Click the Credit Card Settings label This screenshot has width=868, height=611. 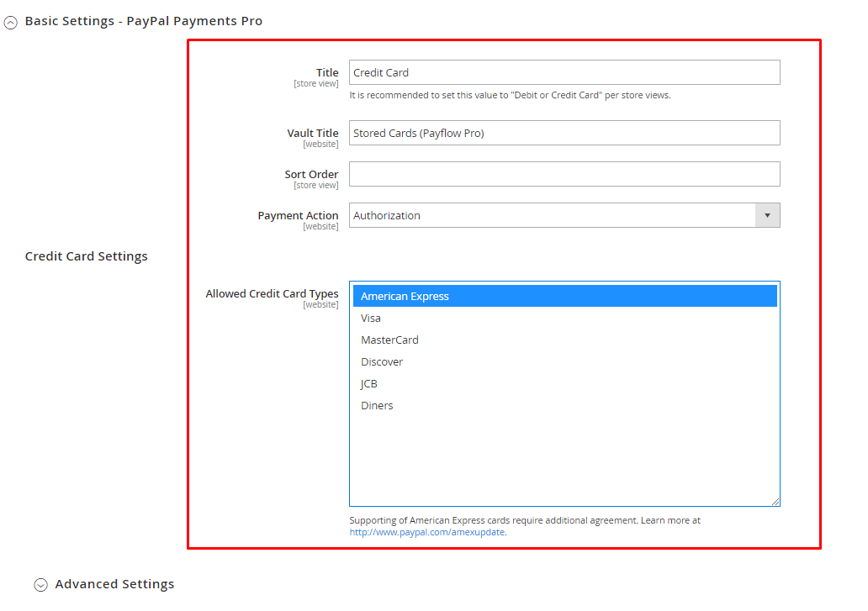tap(86, 255)
